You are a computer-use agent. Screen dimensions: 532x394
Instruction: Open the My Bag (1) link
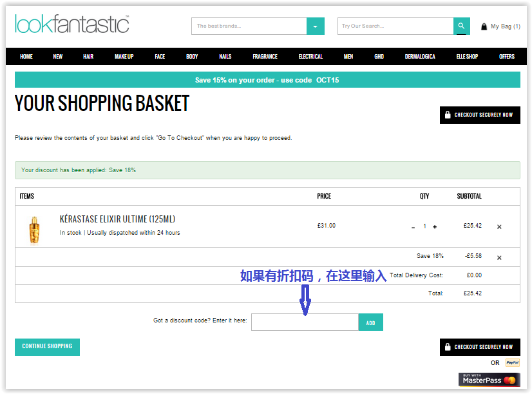505,26
